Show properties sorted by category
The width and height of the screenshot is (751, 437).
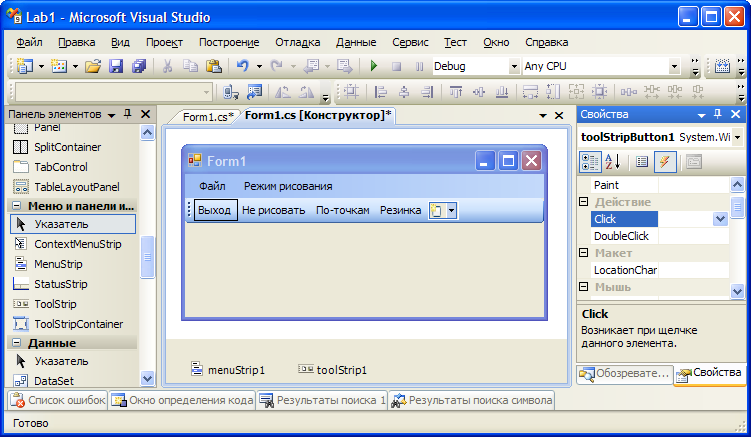590,162
